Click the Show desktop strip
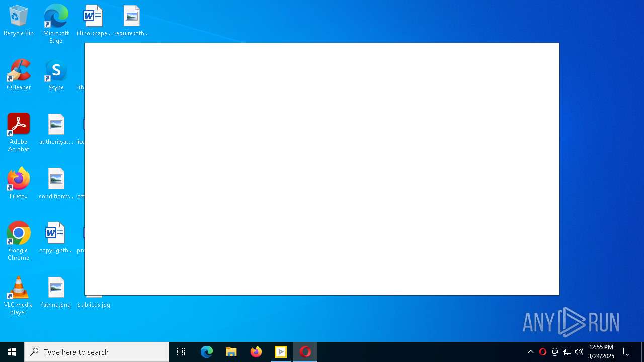The height and width of the screenshot is (362, 644). [642, 352]
